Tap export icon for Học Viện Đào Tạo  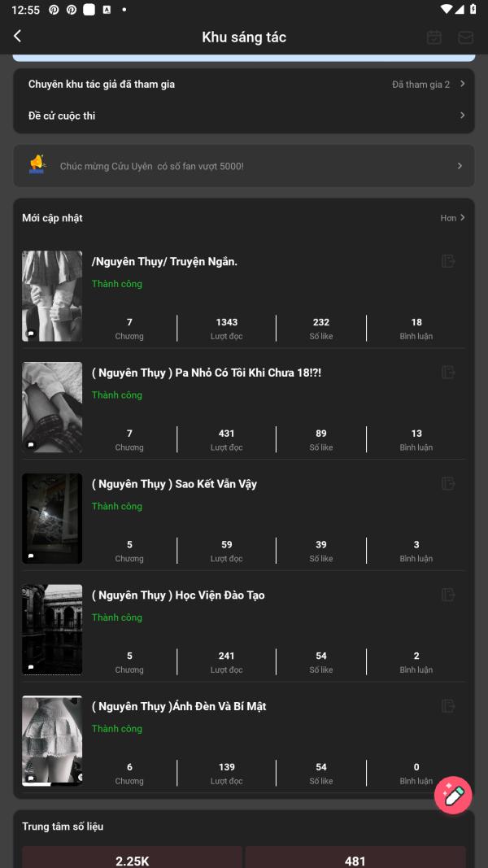pos(448,595)
